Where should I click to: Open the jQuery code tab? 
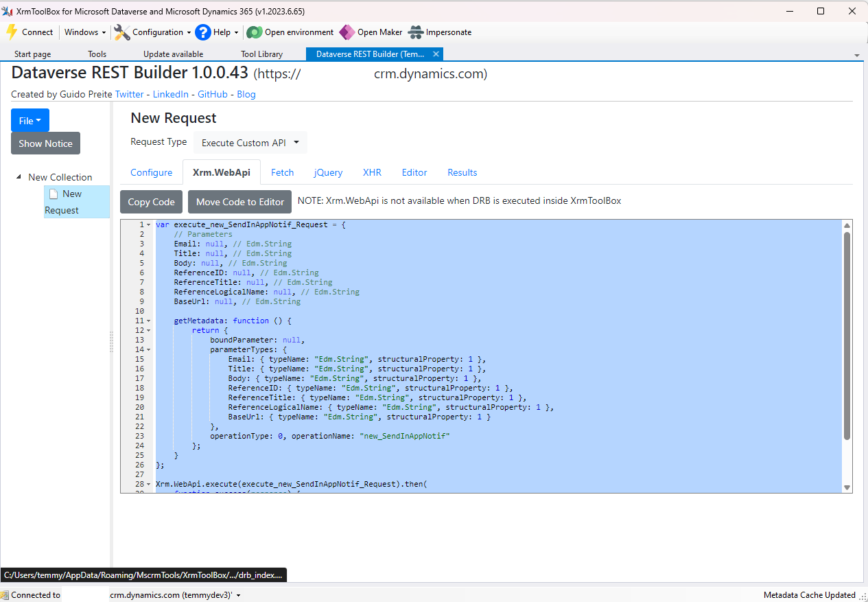[328, 172]
